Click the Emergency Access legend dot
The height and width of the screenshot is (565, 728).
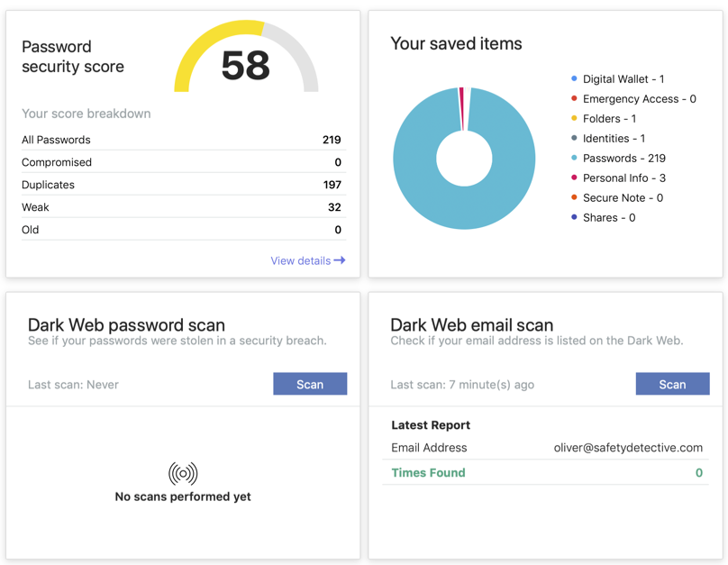[574, 99]
